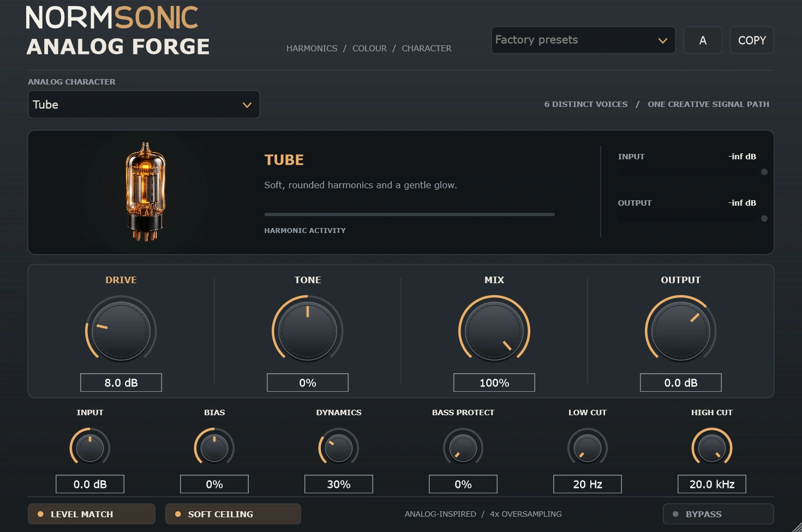Screen dimensions: 802x532
Task: Click the Tone knob
Action: point(308,331)
